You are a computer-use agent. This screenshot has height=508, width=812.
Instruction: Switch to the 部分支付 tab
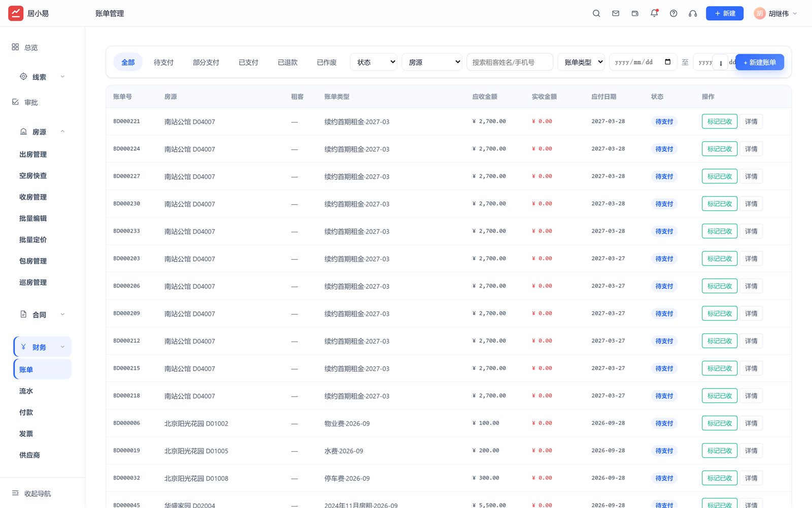[206, 62]
